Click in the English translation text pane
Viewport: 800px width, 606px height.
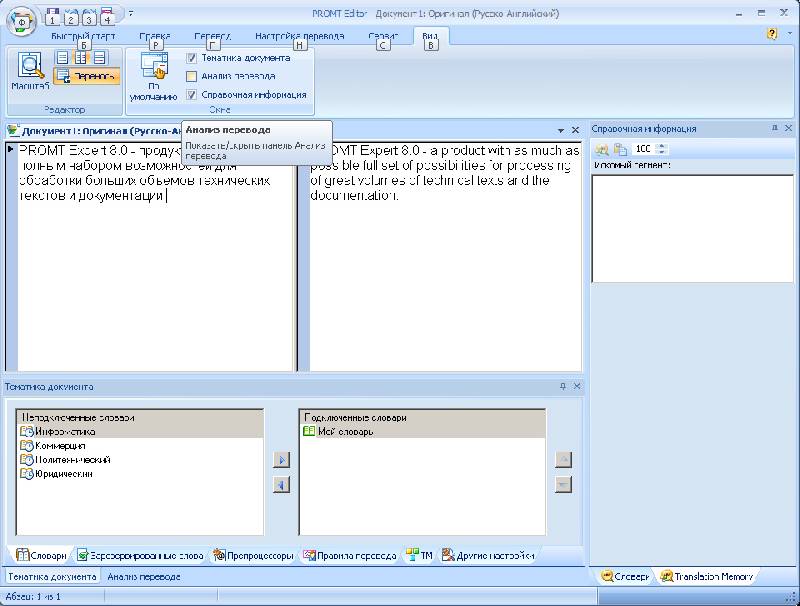pyautogui.click(x=445, y=257)
